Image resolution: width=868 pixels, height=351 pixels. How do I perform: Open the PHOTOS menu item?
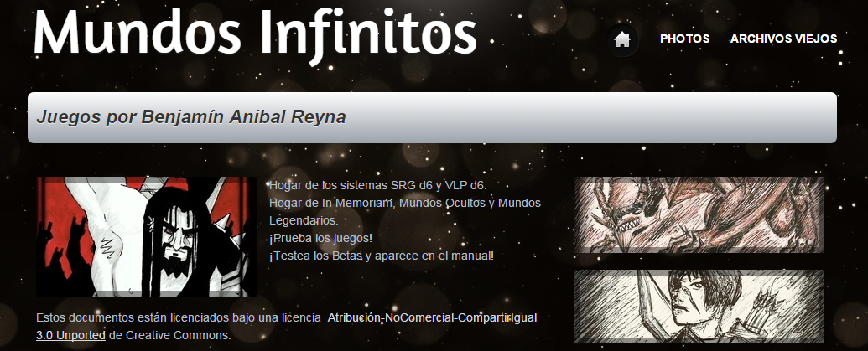click(685, 39)
